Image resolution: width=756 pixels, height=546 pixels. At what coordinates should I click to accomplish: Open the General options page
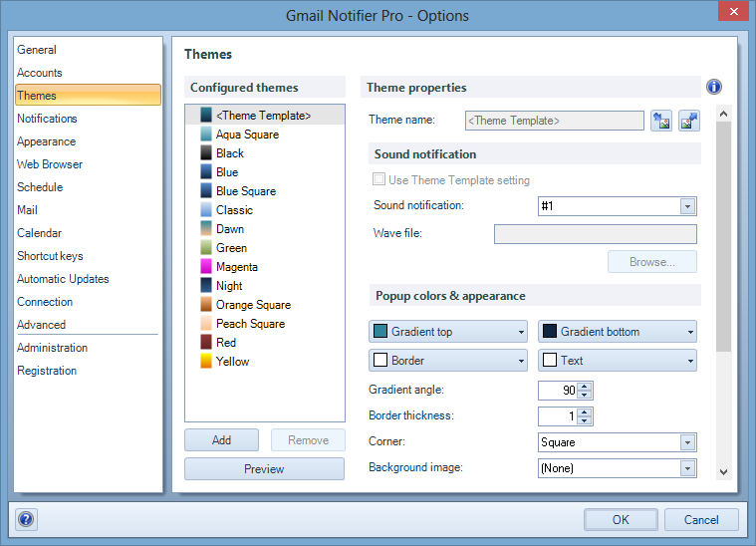37,50
